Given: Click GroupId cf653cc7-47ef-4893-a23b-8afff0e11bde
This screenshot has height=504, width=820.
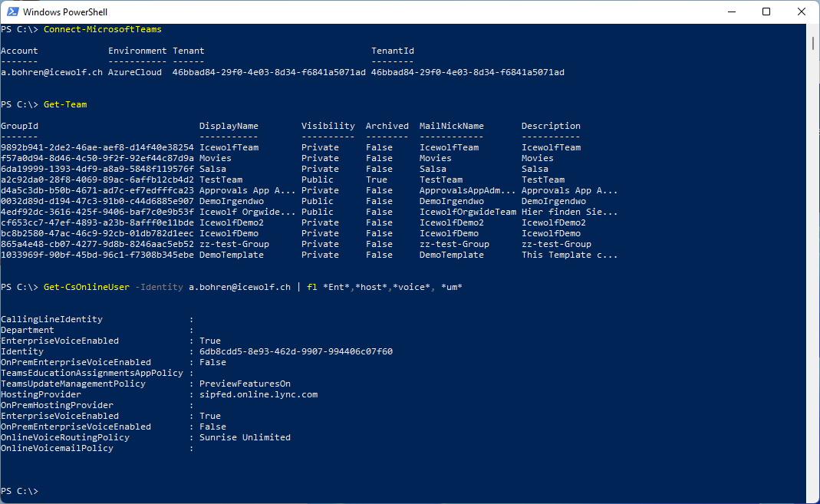Looking at the screenshot, I should point(97,222).
